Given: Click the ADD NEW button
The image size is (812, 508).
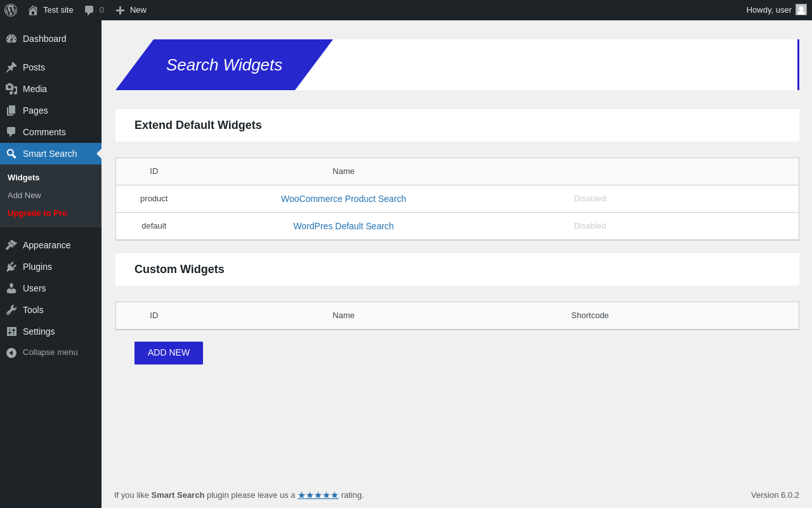Looking at the screenshot, I should [169, 353].
